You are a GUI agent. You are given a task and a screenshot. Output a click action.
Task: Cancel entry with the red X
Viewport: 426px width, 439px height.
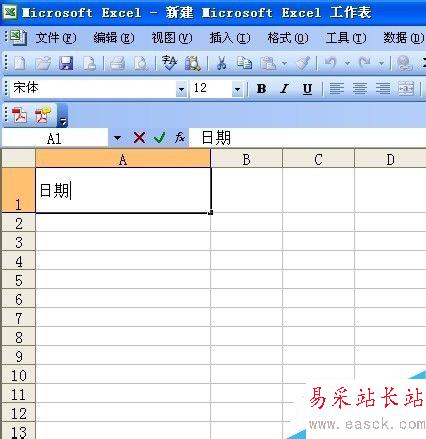pos(139,137)
